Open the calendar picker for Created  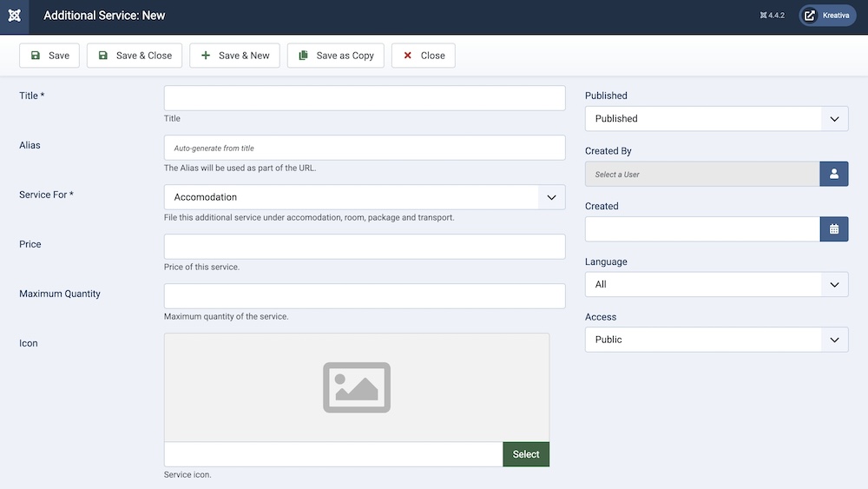click(833, 229)
